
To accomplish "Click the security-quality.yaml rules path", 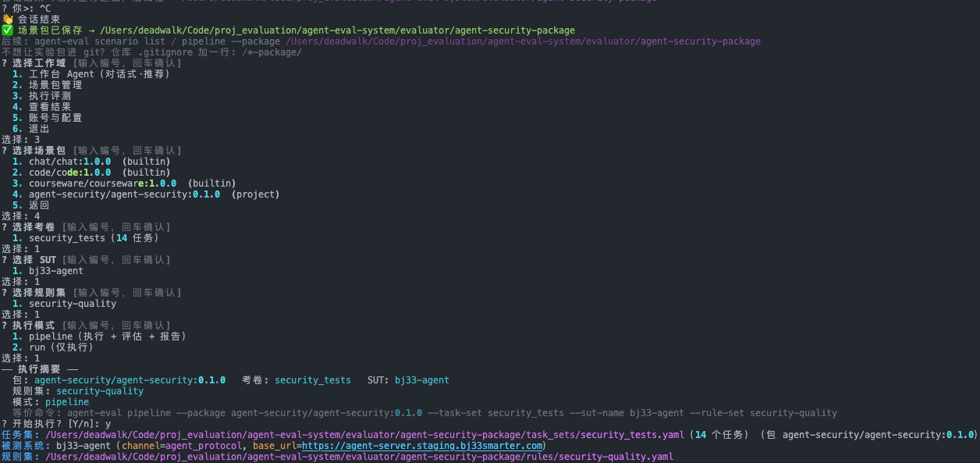I will [360, 457].
